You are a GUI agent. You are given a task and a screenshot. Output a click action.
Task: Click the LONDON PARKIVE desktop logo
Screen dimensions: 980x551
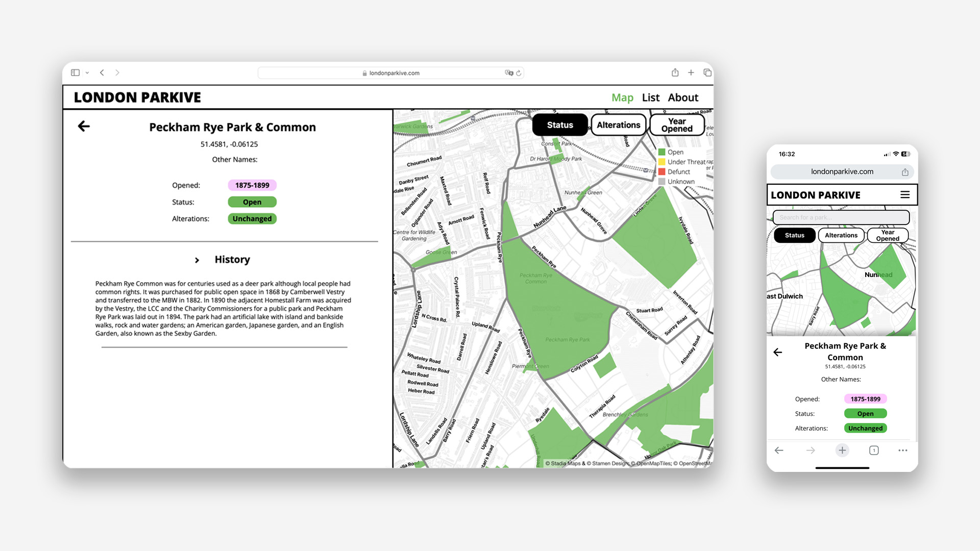[137, 97]
